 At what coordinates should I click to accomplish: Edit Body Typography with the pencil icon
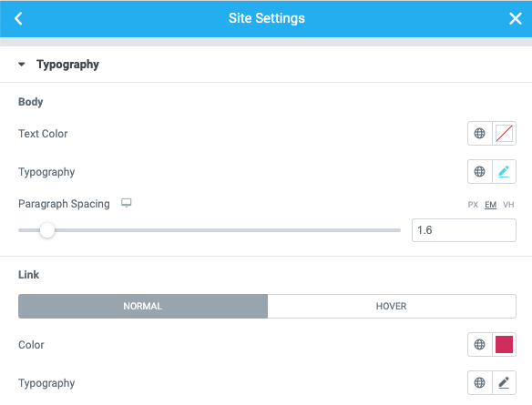504,171
